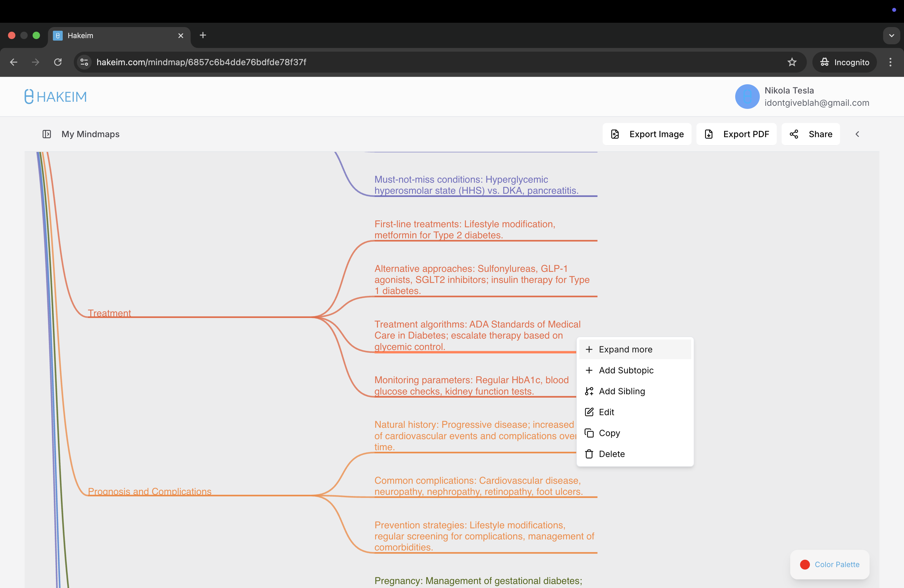The width and height of the screenshot is (904, 588).
Task: Select the Treatment branch node
Action: click(x=109, y=313)
